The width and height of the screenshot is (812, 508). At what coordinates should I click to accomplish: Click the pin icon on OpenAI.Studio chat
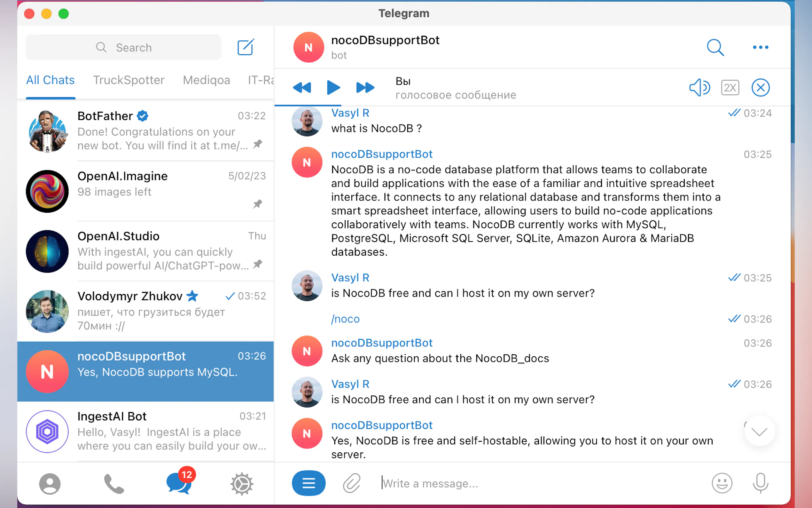[257, 264]
